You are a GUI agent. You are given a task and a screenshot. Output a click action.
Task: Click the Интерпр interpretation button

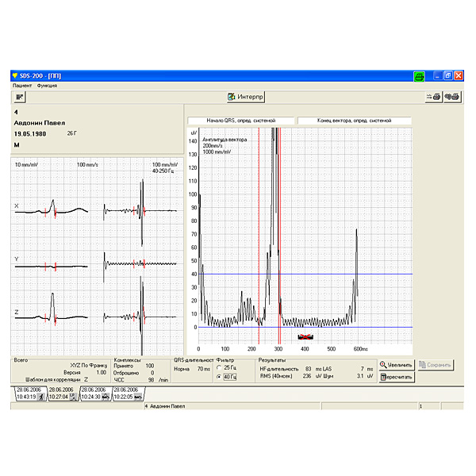point(245,97)
